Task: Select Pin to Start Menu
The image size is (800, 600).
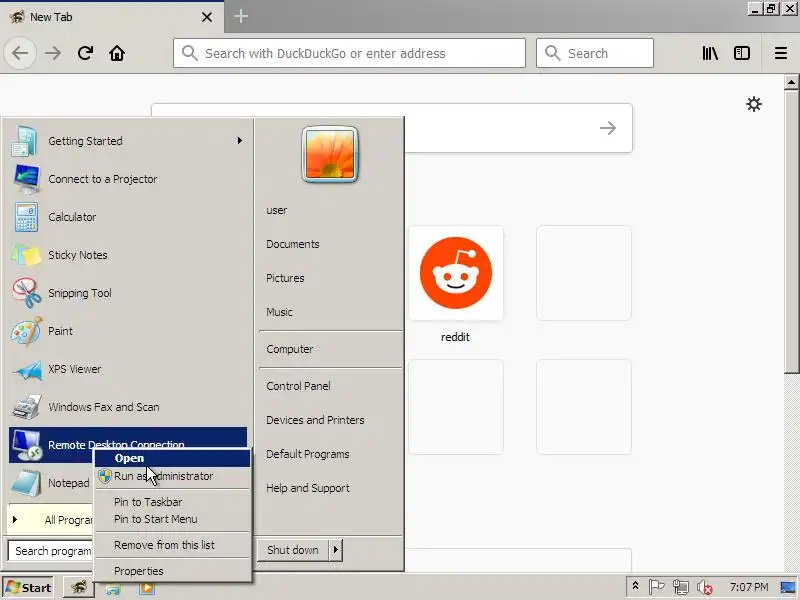Action: (x=172, y=519)
